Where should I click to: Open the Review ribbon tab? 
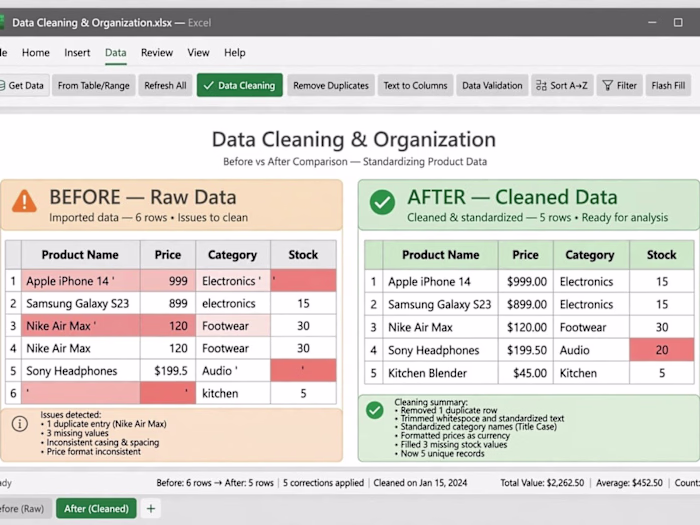point(157,53)
